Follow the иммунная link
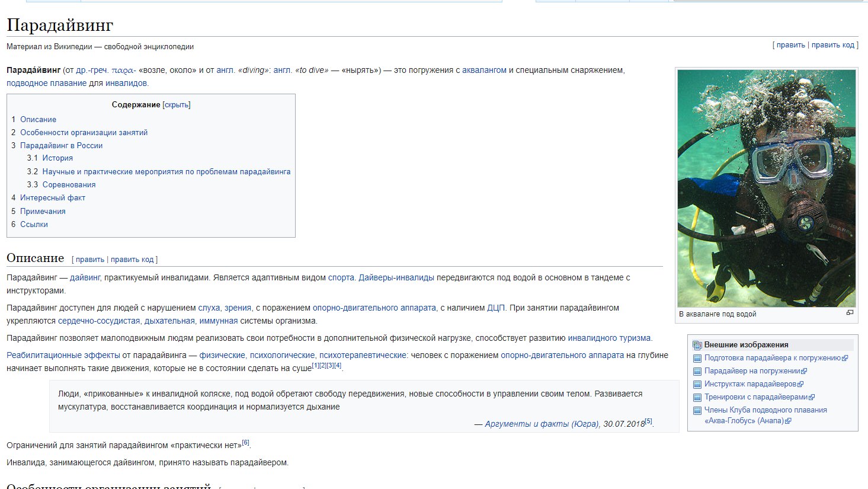Image resolution: width=868 pixels, height=489 pixels. tap(218, 321)
